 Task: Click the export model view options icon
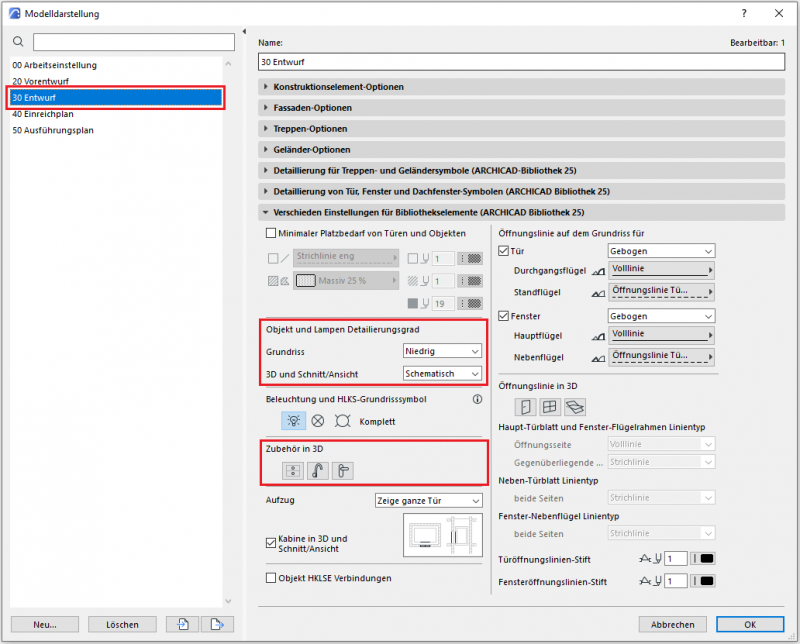tap(210, 624)
